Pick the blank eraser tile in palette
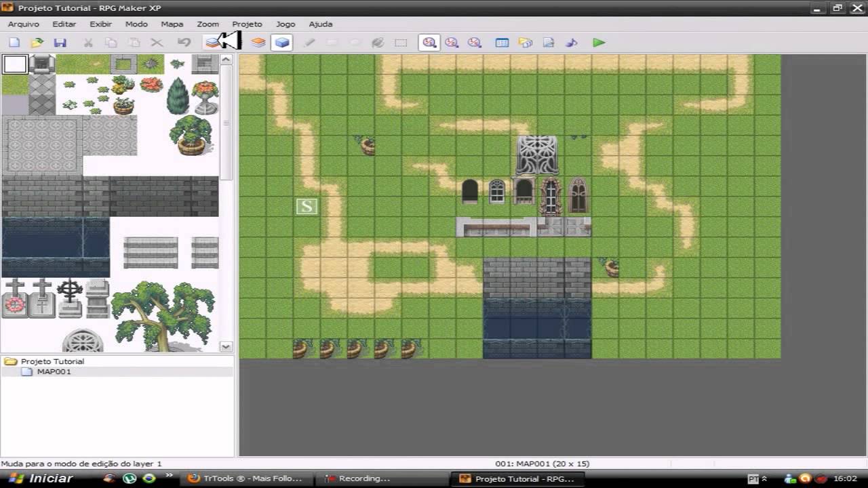Viewport: 868px width, 488px height. (15, 64)
